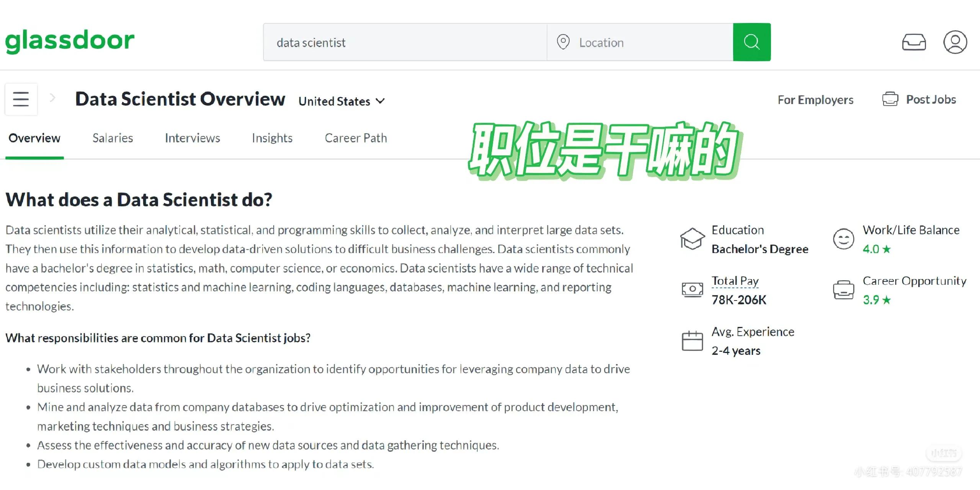The image size is (980, 490).
Task: Click the Career Opportunity briefcase icon
Action: tap(843, 290)
